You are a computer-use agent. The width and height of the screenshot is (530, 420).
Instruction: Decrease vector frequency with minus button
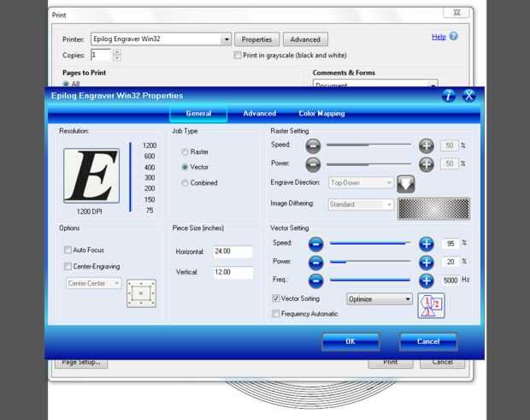[316, 281]
